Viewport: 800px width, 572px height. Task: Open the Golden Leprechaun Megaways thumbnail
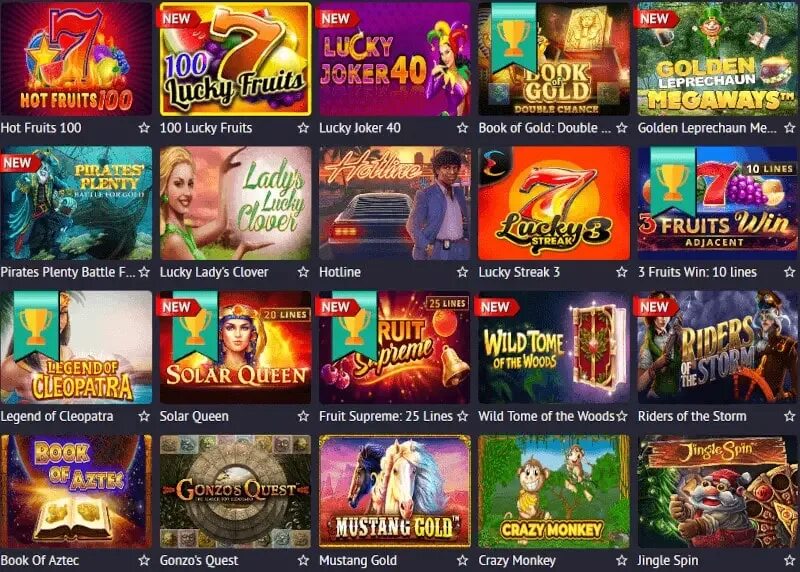tap(716, 59)
